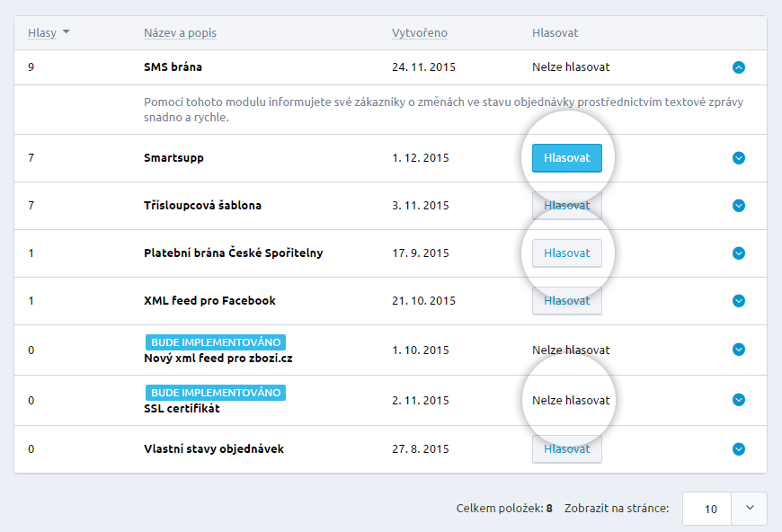The image size is (782, 532).
Task: Collapse the SMS brána row details
Action: coord(739,66)
